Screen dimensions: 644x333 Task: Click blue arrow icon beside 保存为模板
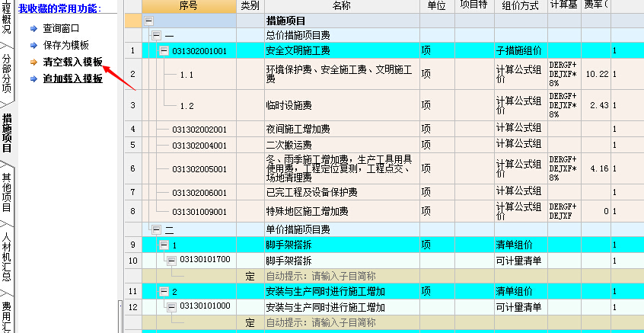point(33,46)
